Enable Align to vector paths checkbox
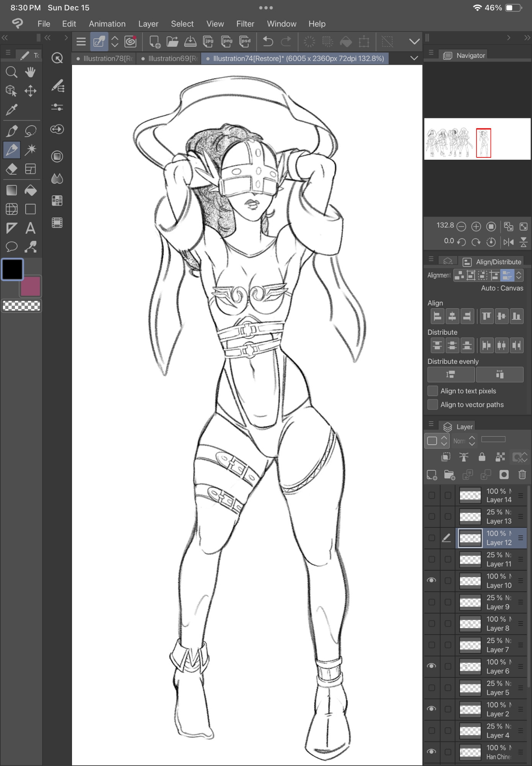The width and height of the screenshot is (532, 766). click(x=432, y=404)
